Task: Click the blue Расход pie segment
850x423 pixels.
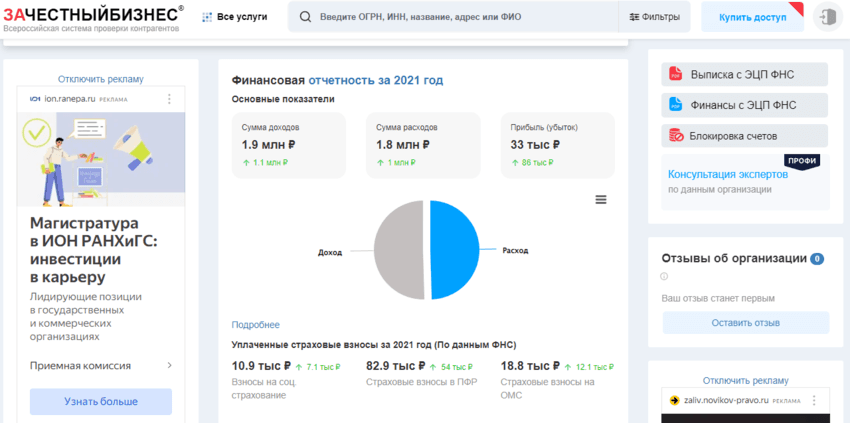Action: [454, 249]
